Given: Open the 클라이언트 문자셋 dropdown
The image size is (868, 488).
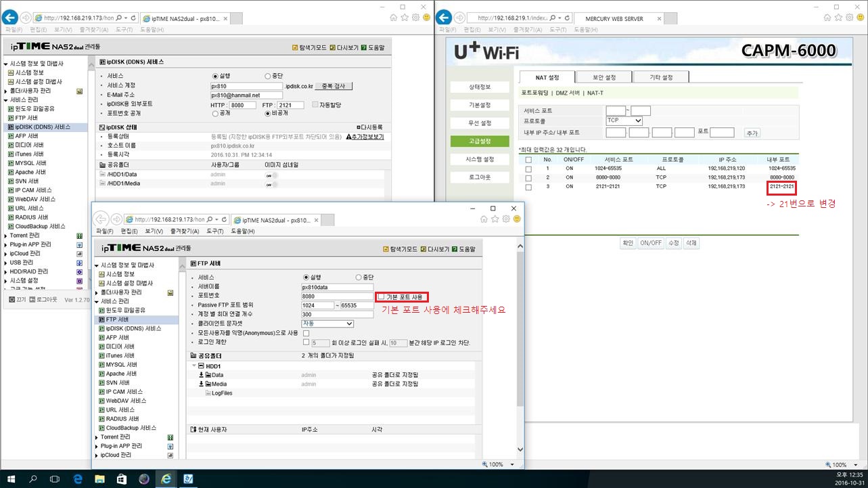Looking at the screenshot, I should (327, 324).
